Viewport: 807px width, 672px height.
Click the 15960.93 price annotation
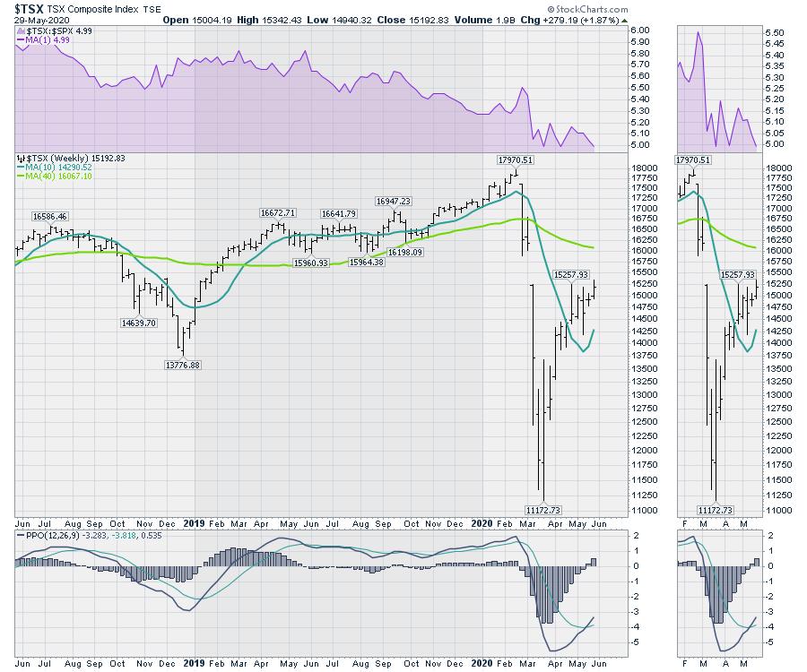pos(313,262)
